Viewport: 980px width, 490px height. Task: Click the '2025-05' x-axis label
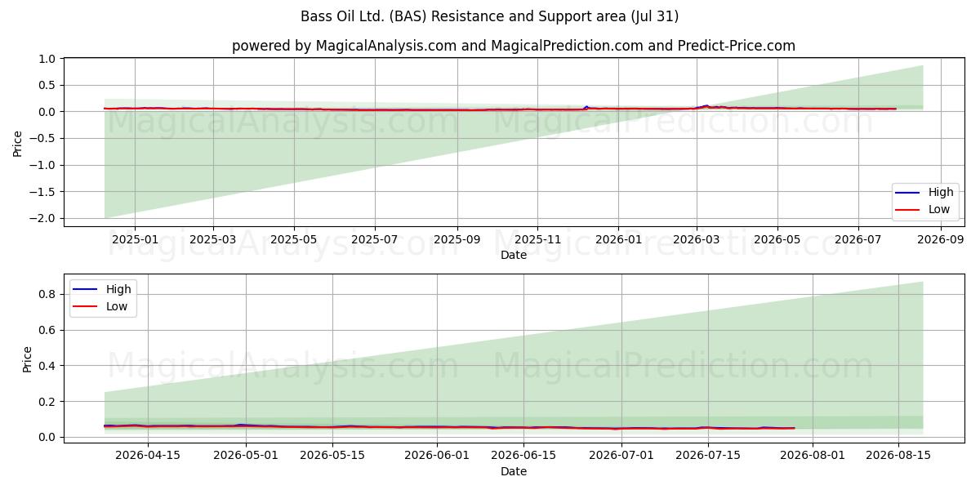[x=294, y=240]
